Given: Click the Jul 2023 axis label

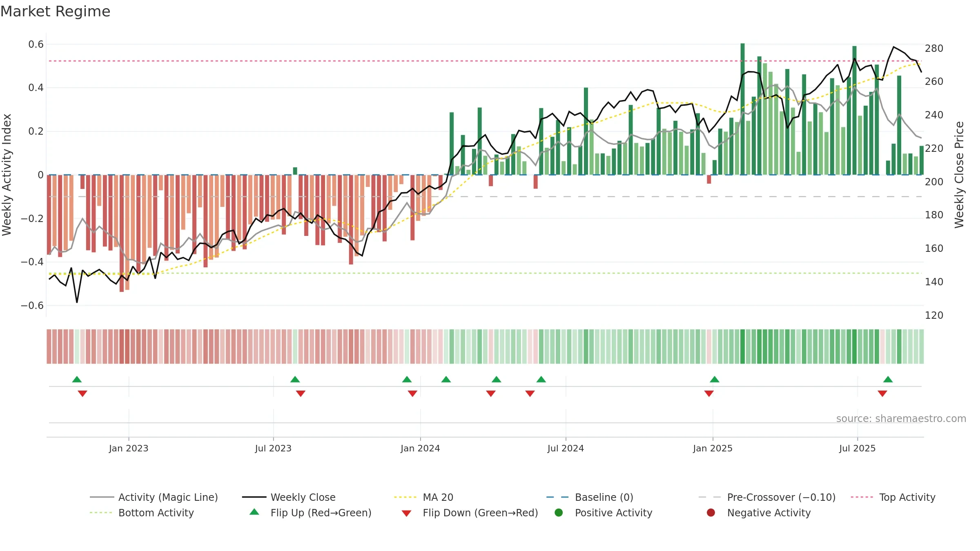Looking at the screenshot, I should 273,449.
